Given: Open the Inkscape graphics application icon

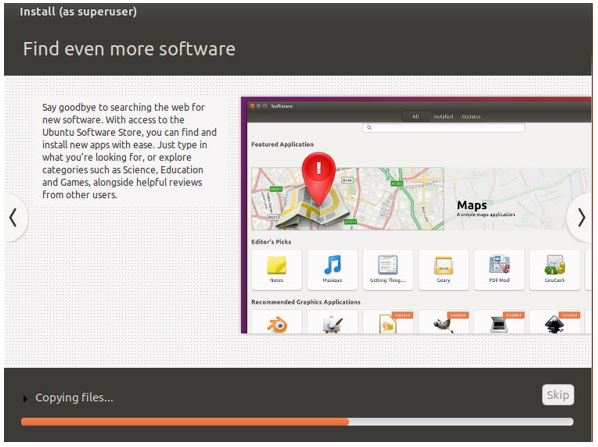Looking at the screenshot, I should click(x=555, y=323).
